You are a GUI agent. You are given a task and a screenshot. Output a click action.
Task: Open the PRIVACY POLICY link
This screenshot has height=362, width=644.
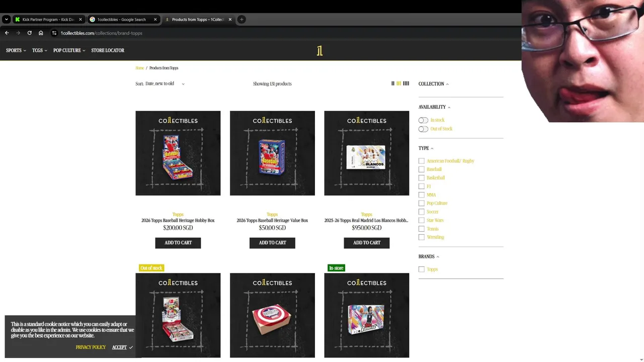tap(91, 347)
